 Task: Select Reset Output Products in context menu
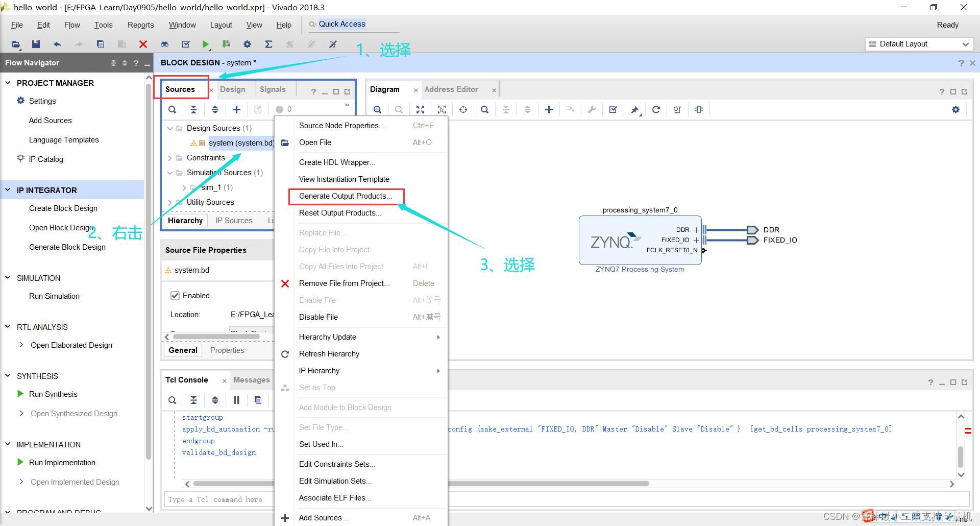(x=340, y=213)
